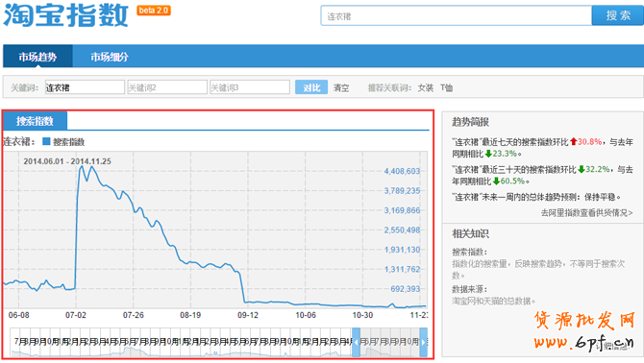This screenshot has width=644, height=363.
Task: Click the x-axis date 09-12
Action: (x=248, y=315)
